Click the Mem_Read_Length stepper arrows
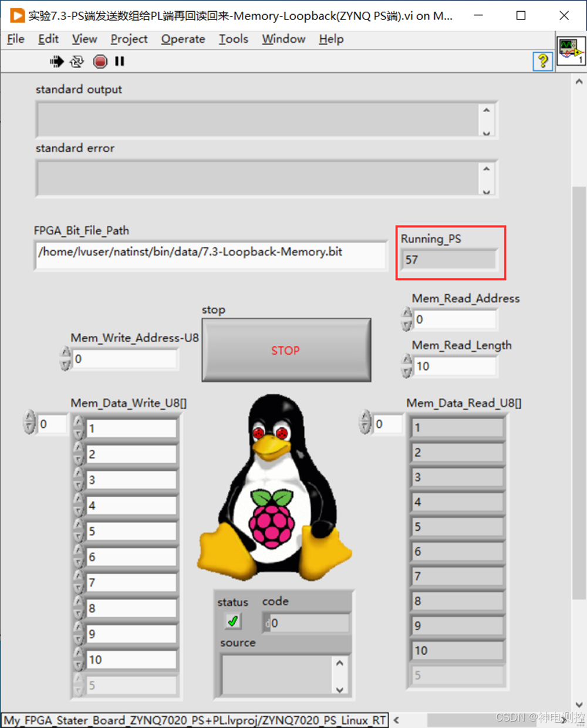This screenshot has width=587, height=728. coord(407,366)
